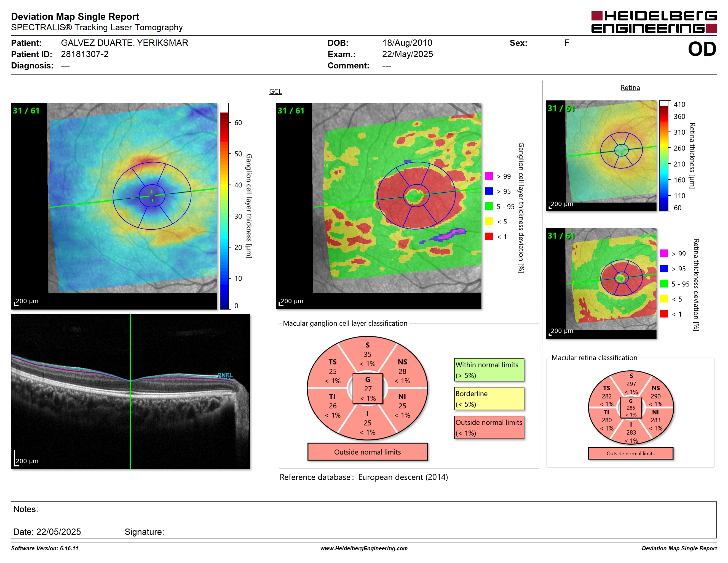Click the SPECTRALIS® Tracking Laser Tomography subtitle

(97, 27)
